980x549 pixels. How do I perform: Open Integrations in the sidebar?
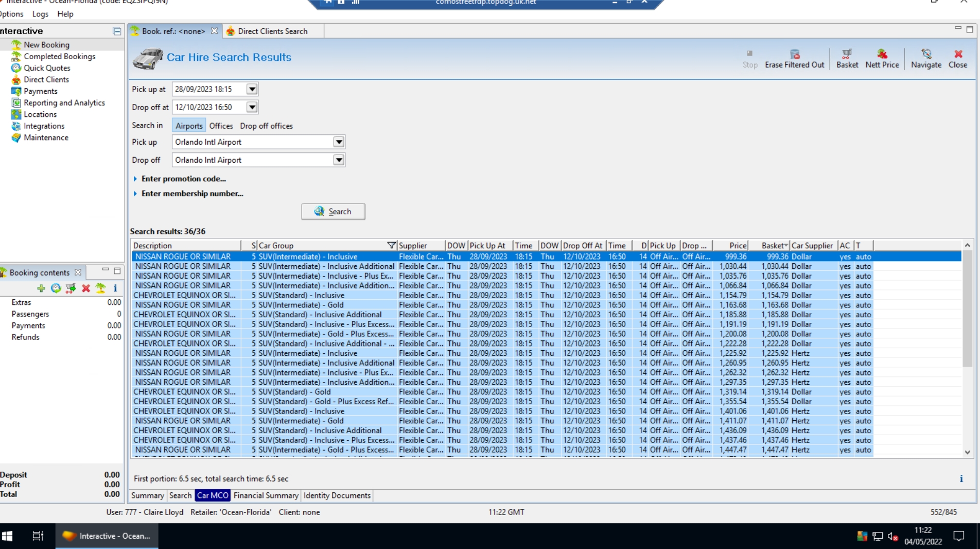[x=44, y=126]
